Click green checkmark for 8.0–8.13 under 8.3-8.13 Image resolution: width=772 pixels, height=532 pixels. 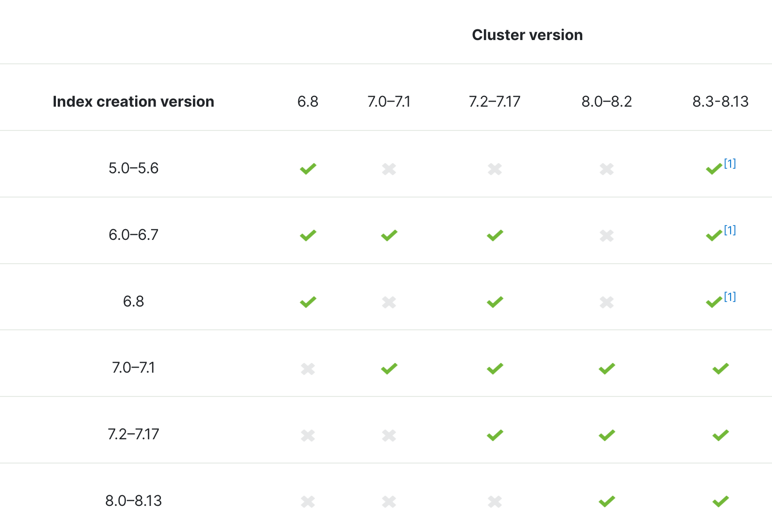(x=720, y=501)
